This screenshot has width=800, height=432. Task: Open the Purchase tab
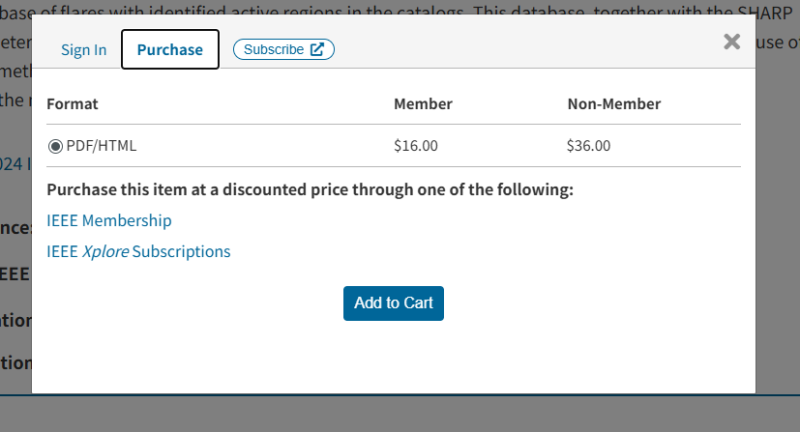170,49
